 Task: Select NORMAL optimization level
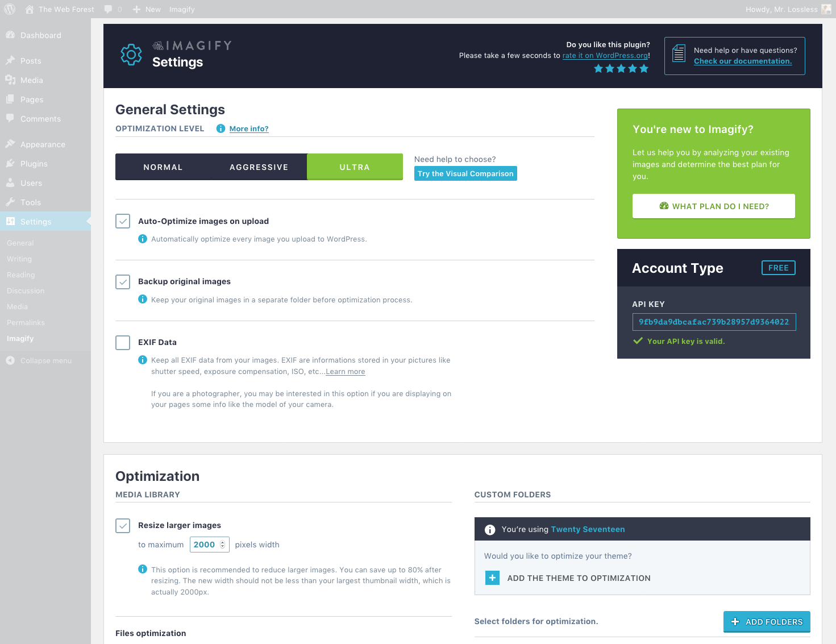163,167
